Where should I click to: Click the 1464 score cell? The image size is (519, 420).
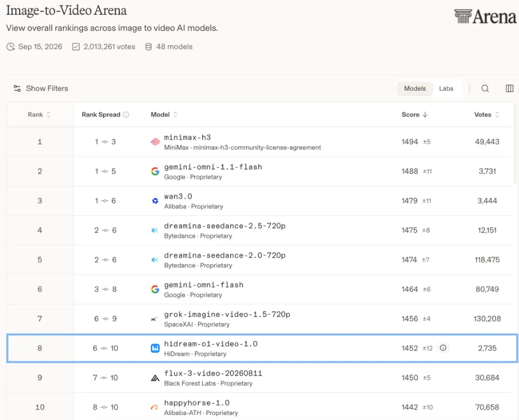pyautogui.click(x=410, y=289)
